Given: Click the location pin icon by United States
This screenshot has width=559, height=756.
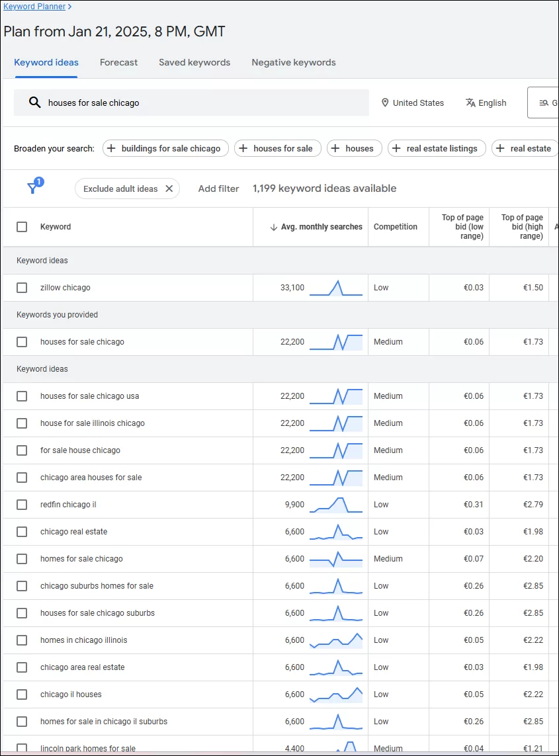Looking at the screenshot, I should point(385,103).
